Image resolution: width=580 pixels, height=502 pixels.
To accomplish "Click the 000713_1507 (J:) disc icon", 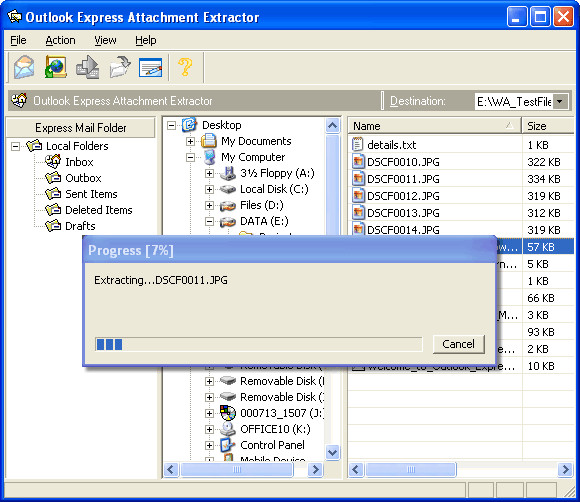I will click(x=228, y=413).
